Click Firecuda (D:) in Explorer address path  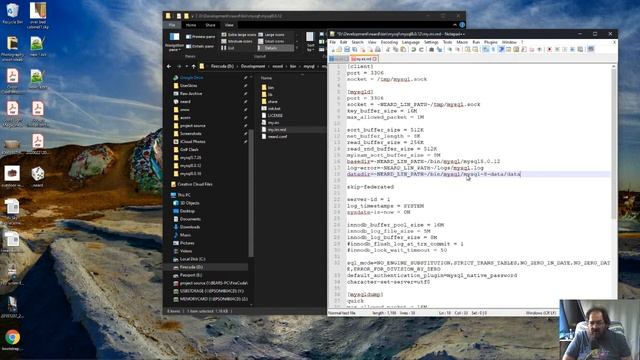pos(222,66)
